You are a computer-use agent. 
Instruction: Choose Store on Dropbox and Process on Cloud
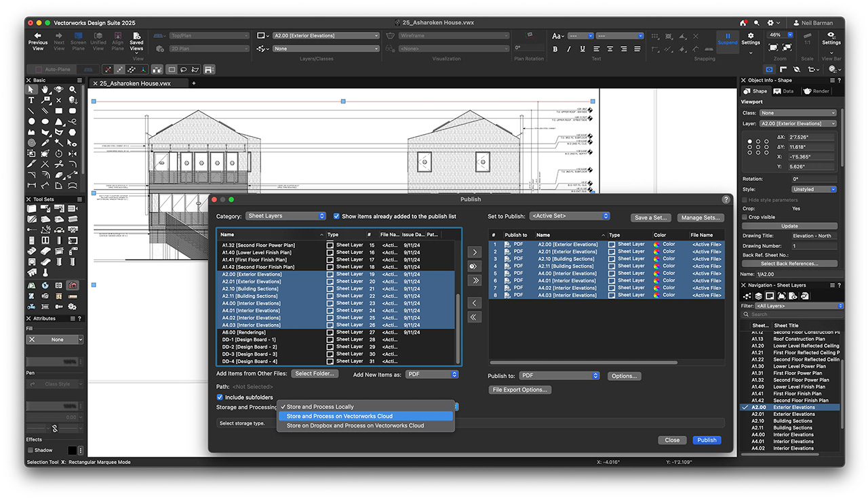pos(366,426)
